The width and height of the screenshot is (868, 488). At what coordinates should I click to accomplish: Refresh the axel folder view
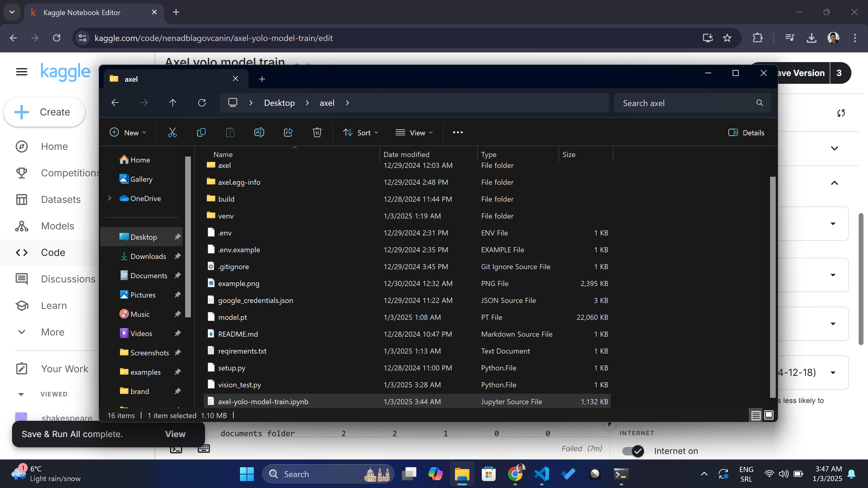pos(202,103)
